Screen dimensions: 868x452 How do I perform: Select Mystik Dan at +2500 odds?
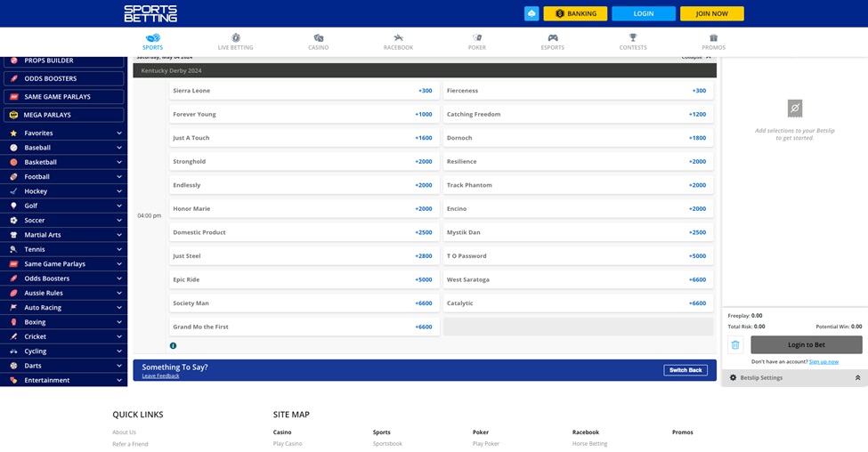click(577, 232)
